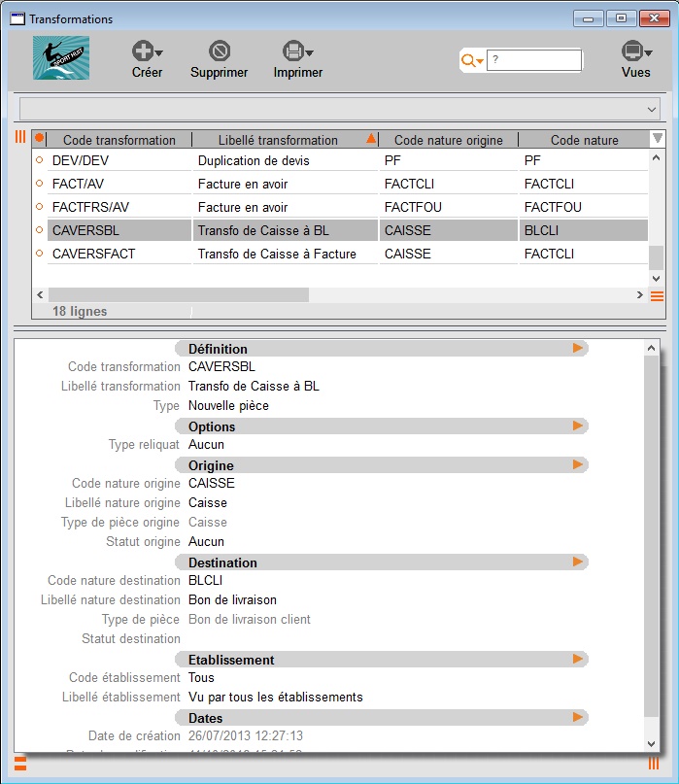This screenshot has width=679, height=784.
Task: Click the Imprimer printer icon
Action: (x=294, y=51)
